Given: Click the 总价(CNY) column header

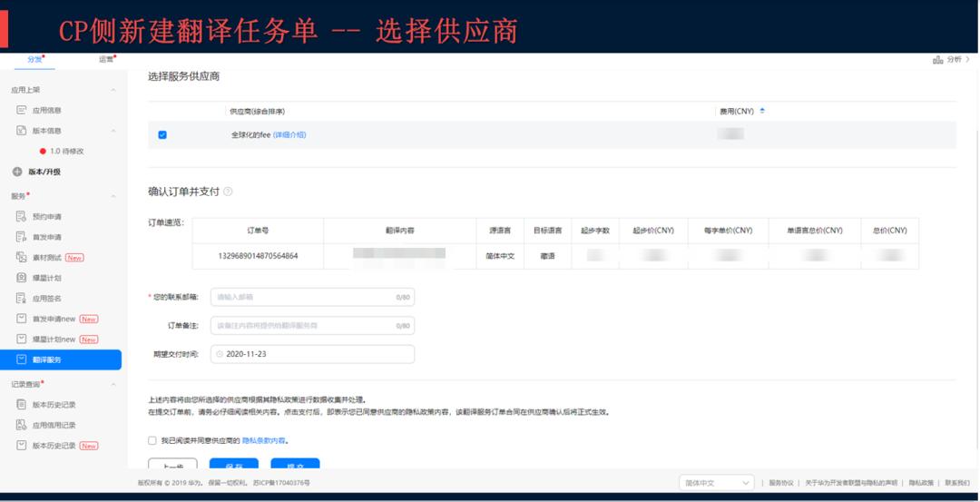Looking at the screenshot, I should coord(889,231).
